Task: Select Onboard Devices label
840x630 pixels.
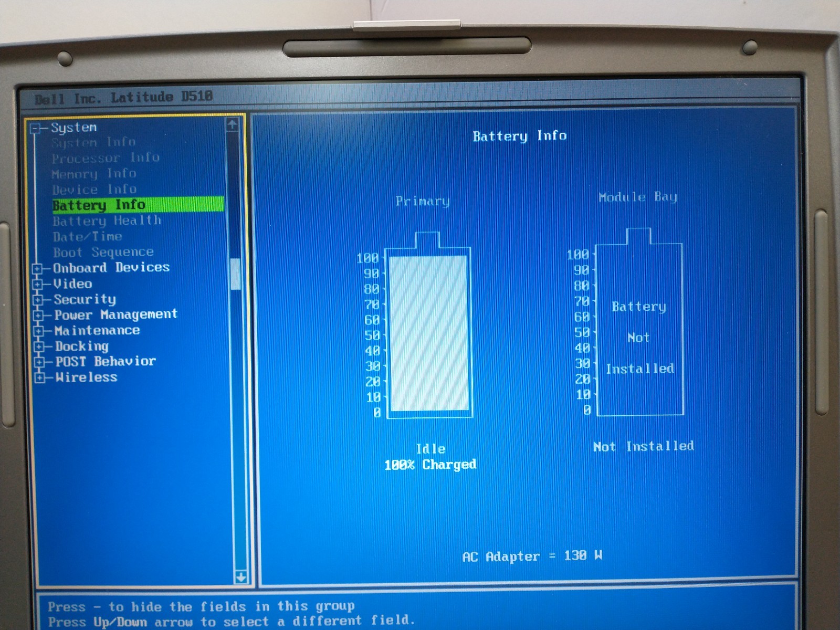Action: point(111,268)
